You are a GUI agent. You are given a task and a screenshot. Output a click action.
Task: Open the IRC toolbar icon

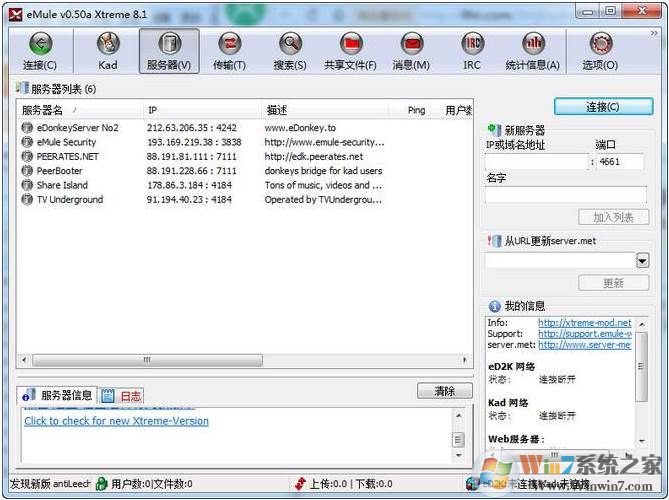point(472,51)
